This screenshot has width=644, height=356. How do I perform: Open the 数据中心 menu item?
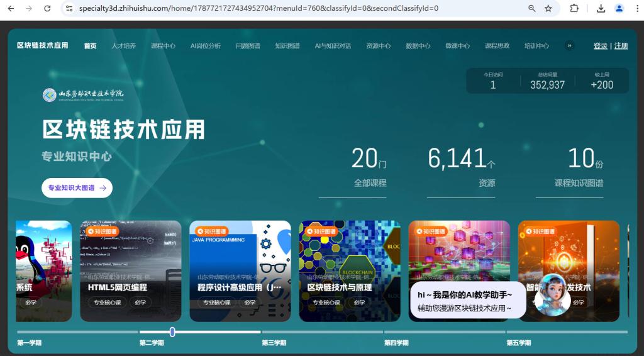pos(418,45)
